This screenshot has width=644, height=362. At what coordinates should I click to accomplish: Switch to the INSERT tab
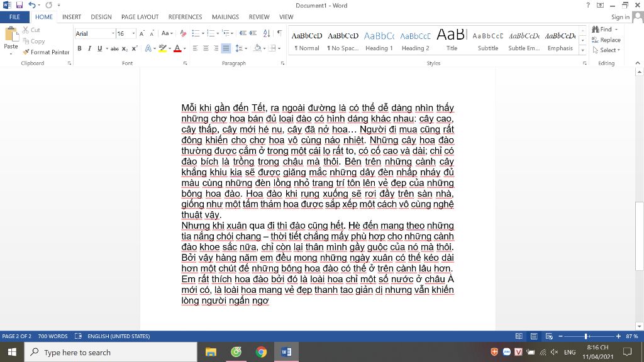tap(72, 17)
